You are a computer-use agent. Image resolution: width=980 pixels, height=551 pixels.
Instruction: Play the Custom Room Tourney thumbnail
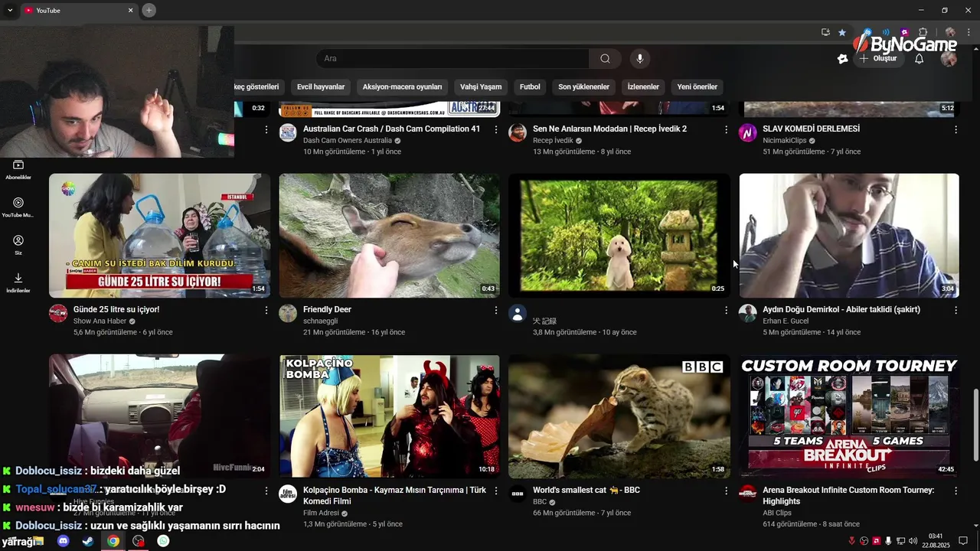tap(849, 416)
